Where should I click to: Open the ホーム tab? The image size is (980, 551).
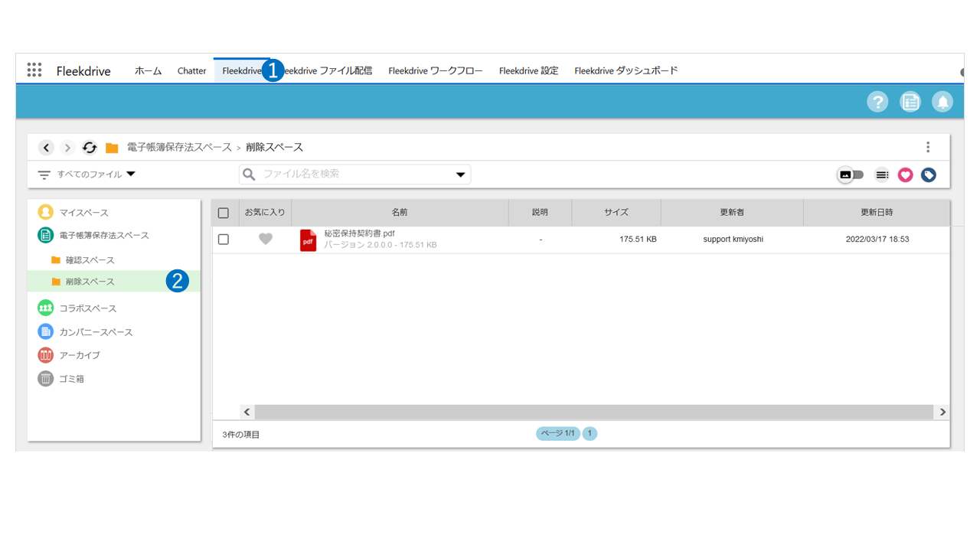(x=148, y=70)
